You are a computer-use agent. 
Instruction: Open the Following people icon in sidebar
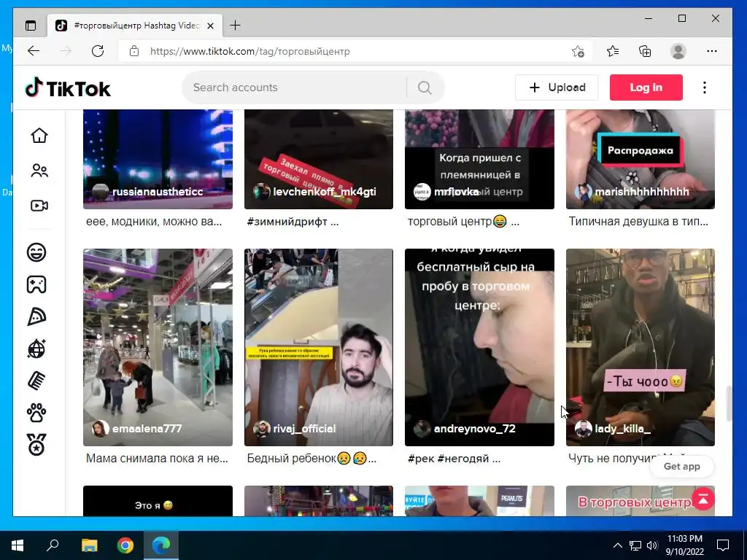(x=39, y=171)
